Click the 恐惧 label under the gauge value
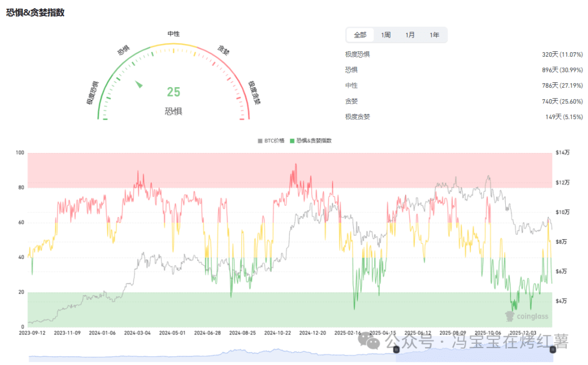 click(x=174, y=112)
